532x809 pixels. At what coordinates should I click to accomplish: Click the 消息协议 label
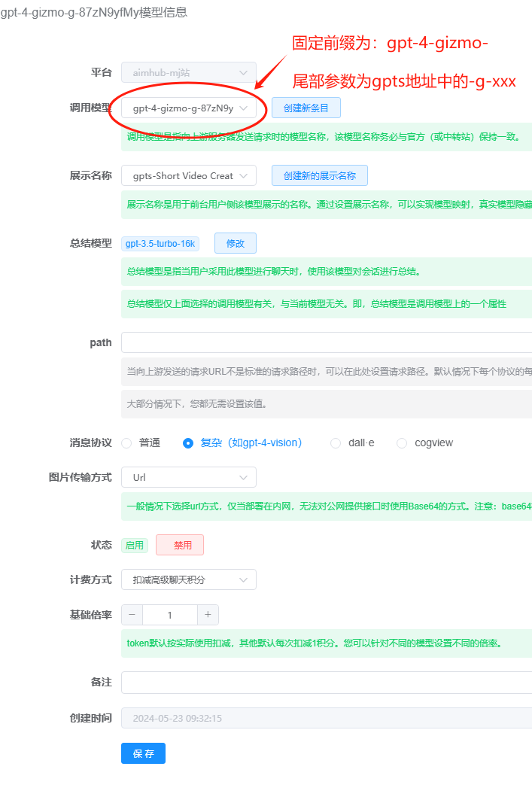click(x=91, y=443)
